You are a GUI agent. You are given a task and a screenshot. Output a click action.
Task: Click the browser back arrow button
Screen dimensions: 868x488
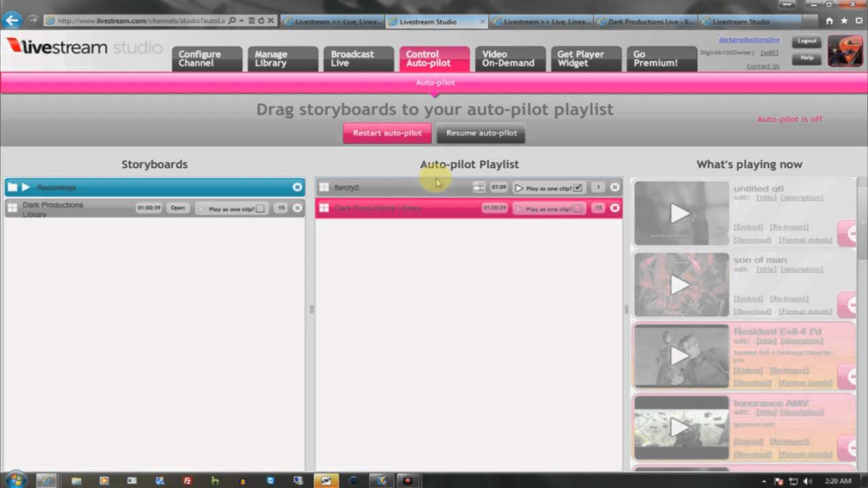[12, 20]
